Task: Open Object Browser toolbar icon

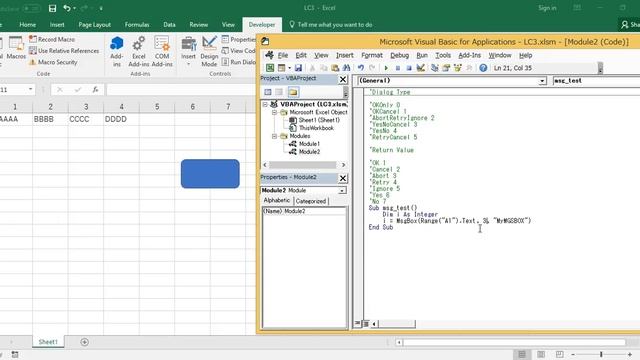Action: 458,68
